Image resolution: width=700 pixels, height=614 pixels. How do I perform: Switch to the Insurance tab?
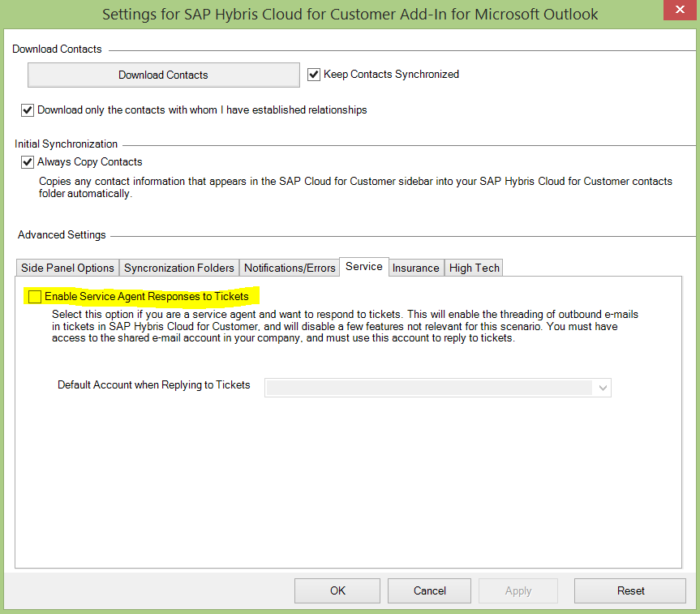point(416,268)
